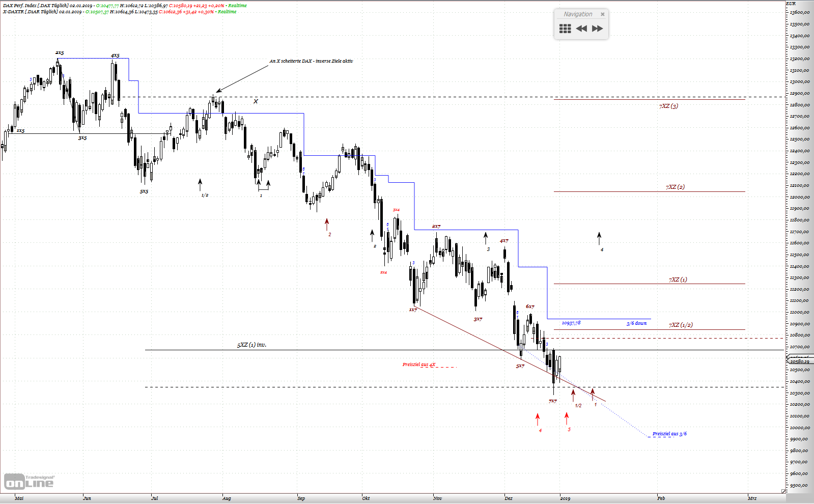Select the 7XZ (1) target label
Viewport: 814px width, 504px height.
click(678, 280)
